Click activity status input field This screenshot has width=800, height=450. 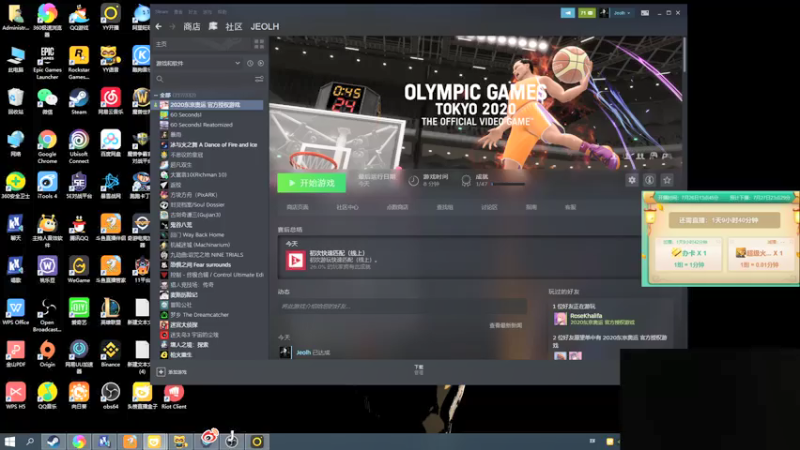[x=402, y=306]
